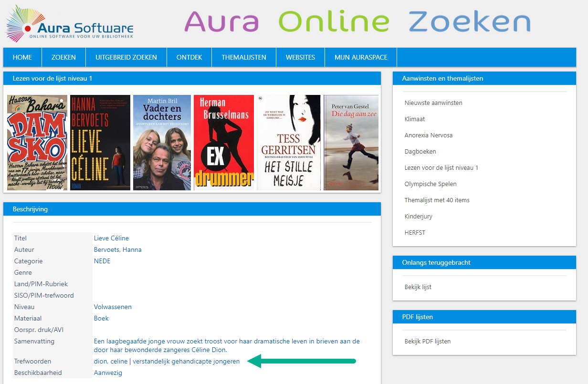Click the Bekijk lijst link
Screen dimensions: 588x384
click(x=418, y=287)
